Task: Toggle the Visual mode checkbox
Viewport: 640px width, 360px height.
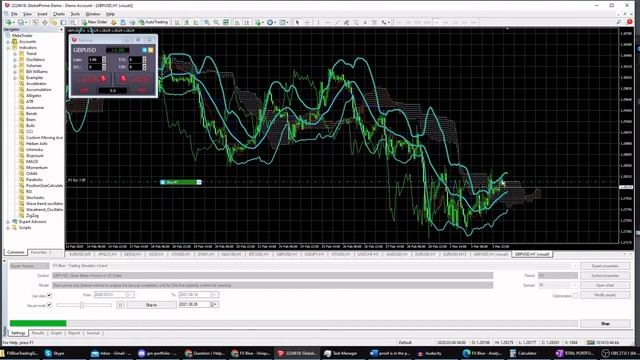Action: (49, 305)
